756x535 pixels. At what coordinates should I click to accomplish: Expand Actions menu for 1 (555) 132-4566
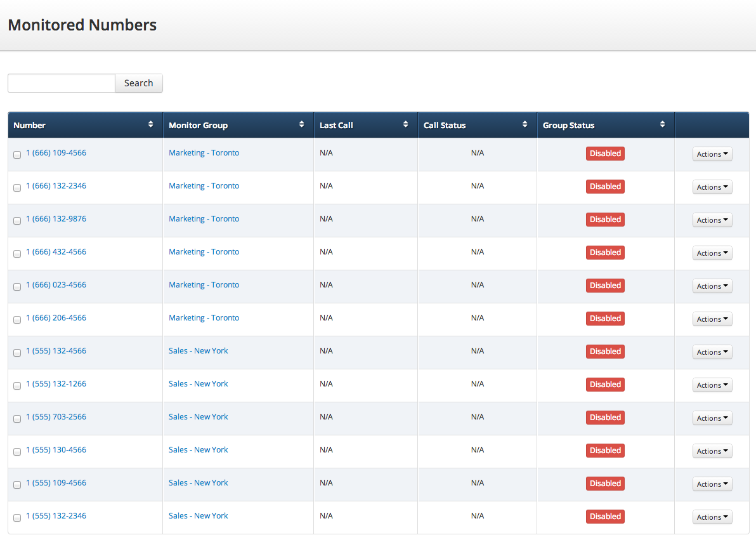[712, 352]
